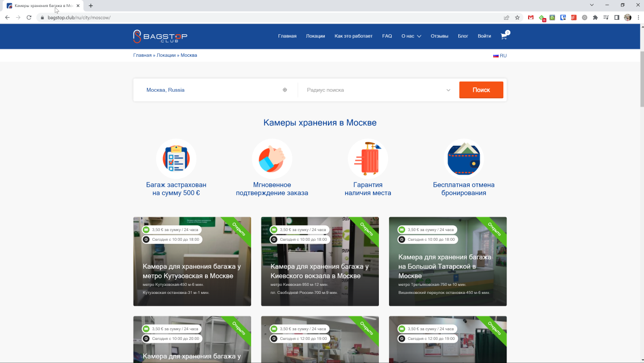Click Главная in the breadcrumb
Screen dimensions: 644x363
(x=142, y=55)
